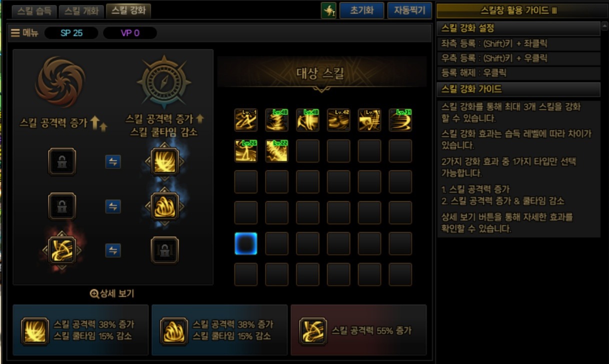Image resolution: width=609 pixels, height=364 pixels.
Task: Select the Lv.31 skill icon in target grid
Action: pyautogui.click(x=400, y=120)
